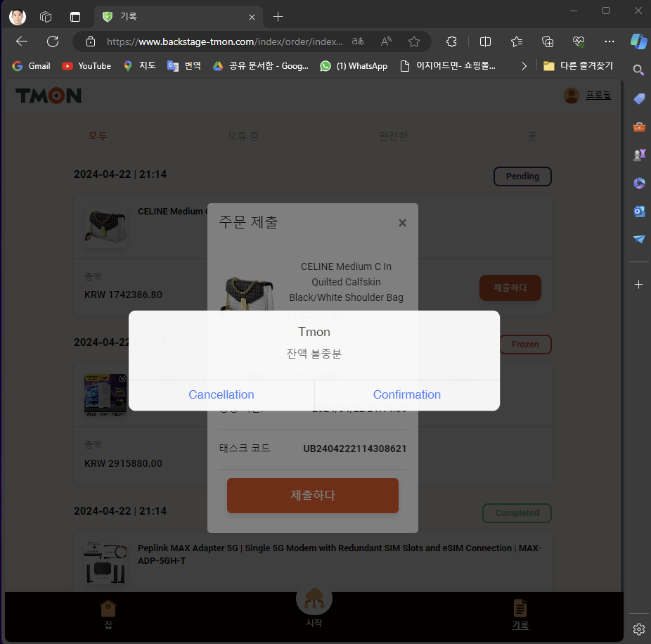
Task: Open the 모두 tab
Action: point(98,136)
